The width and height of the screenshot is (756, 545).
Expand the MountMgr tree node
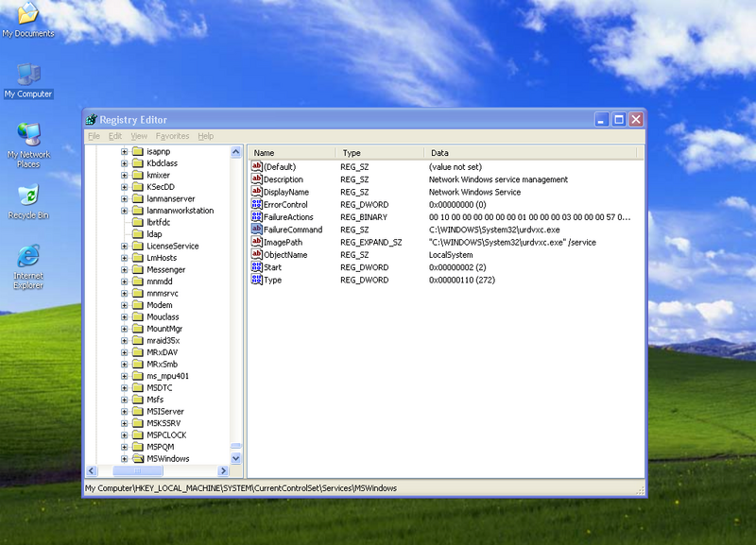coord(125,329)
